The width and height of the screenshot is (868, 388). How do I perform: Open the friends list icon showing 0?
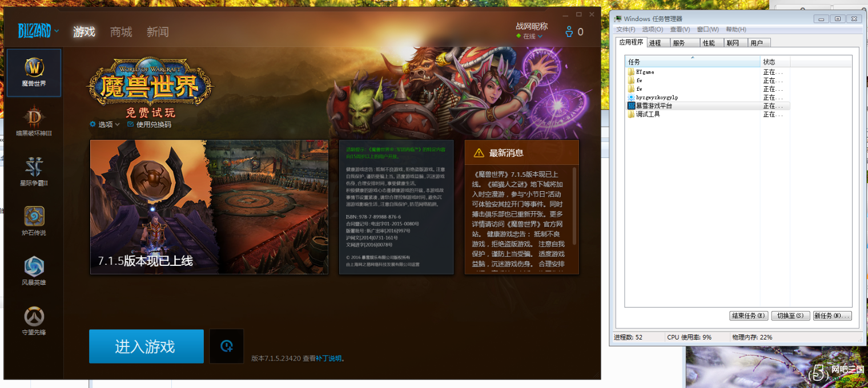pos(574,32)
